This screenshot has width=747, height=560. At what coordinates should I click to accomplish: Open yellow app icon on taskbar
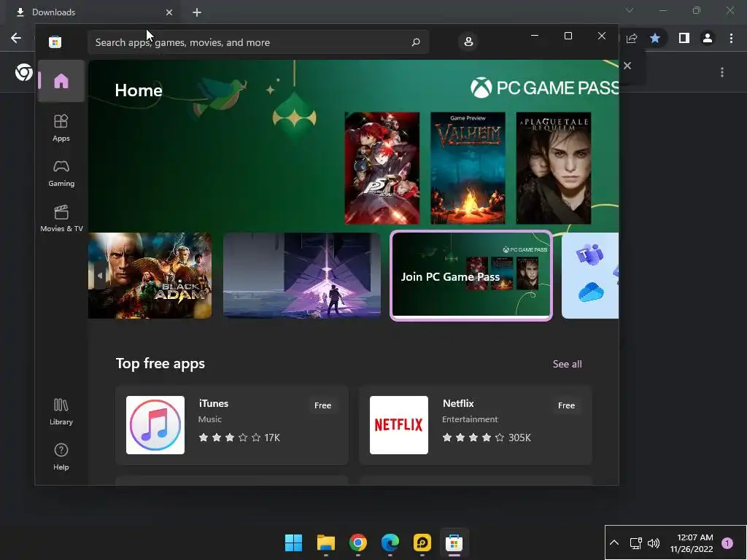pos(422,542)
